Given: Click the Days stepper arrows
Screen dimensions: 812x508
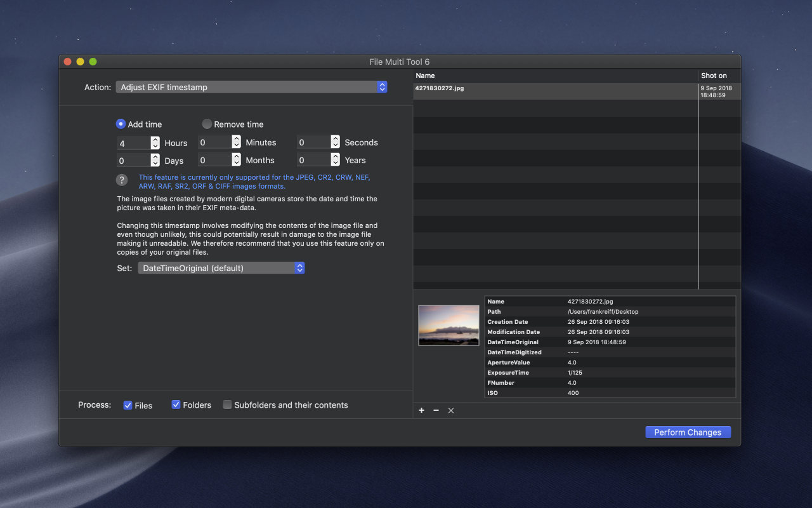Looking at the screenshot, I should (x=155, y=160).
